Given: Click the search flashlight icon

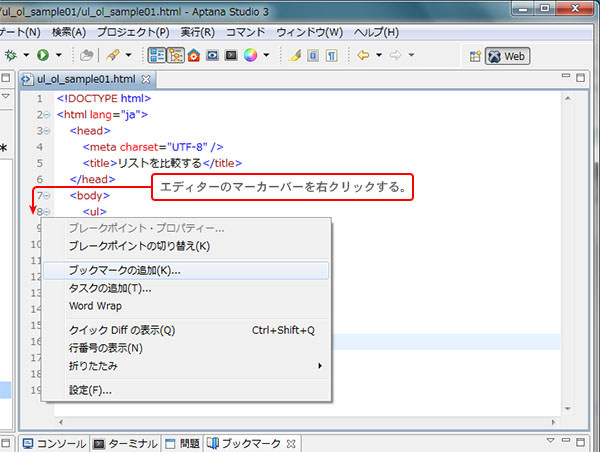Looking at the screenshot, I should point(113,55).
